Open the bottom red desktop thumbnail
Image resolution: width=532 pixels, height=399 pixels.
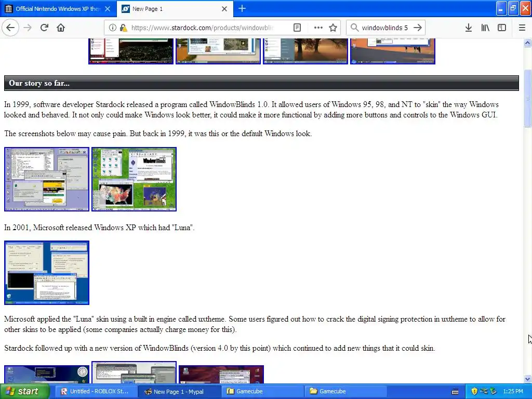click(x=221, y=374)
